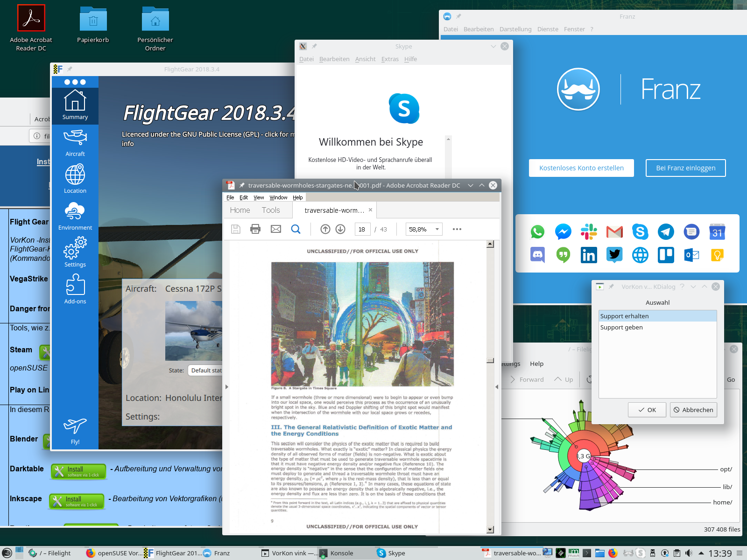This screenshot has width=747, height=560.
Task: Click the email envelope icon in Acrobat
Action: [x=276, y=229]
